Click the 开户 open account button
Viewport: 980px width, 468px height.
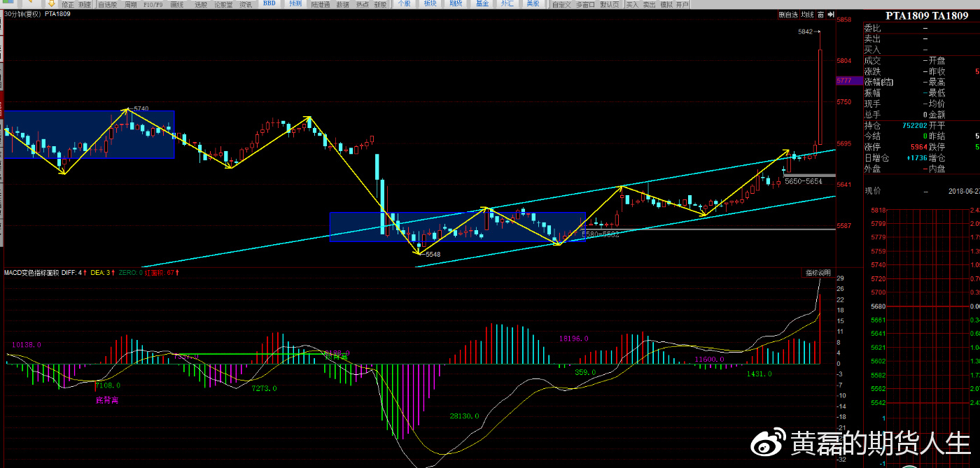tap(682, 4)
